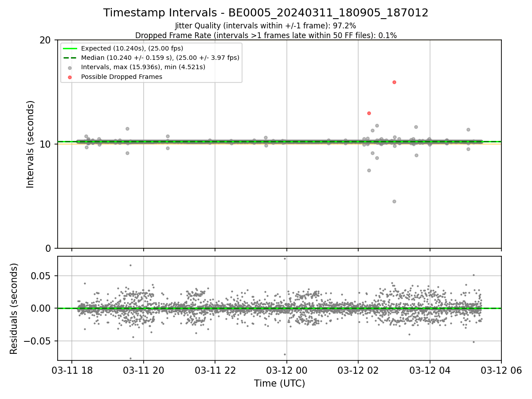Image resolution: width=532 pixels, height=399 pixels.
Task: Click the red dropped-frame point near 13 seconds
Action: (369, 113)
